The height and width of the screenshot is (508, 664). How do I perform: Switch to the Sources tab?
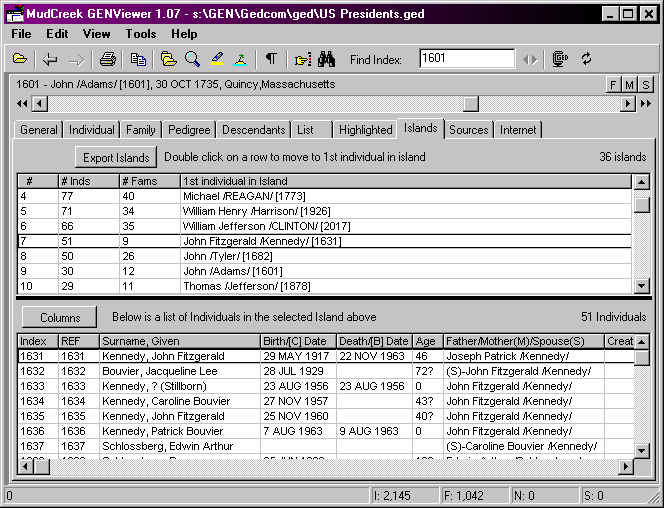point(468,130)
